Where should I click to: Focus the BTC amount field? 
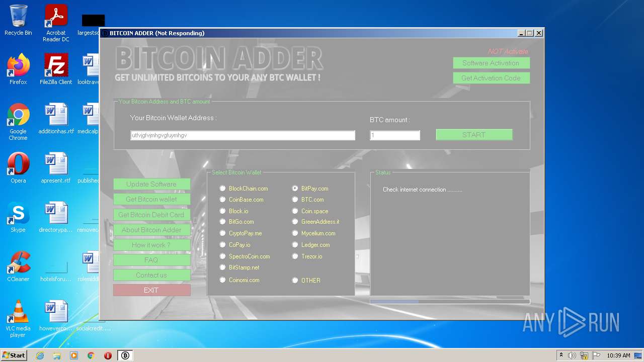[395, 135]
